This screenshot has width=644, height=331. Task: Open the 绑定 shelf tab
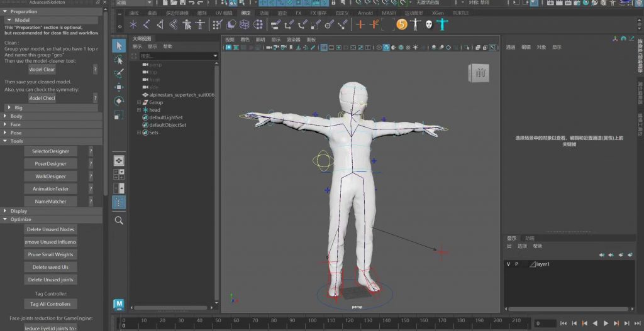246,13
